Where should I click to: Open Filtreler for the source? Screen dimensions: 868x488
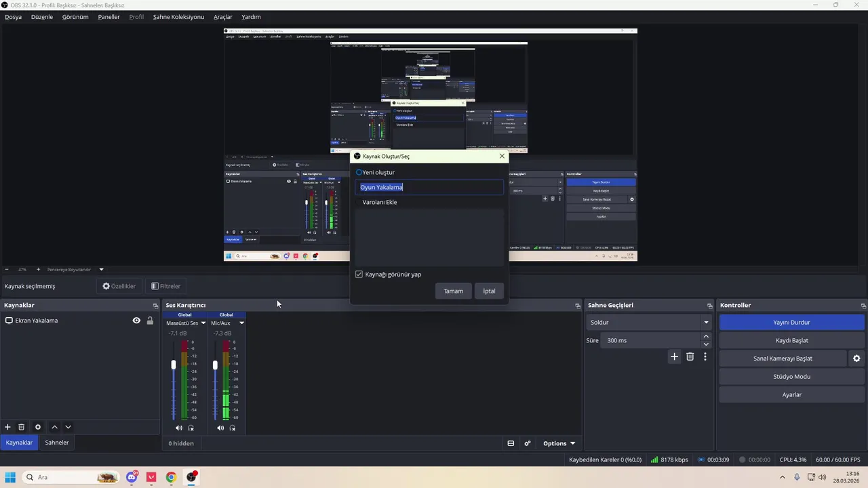[x=166, y=286]
